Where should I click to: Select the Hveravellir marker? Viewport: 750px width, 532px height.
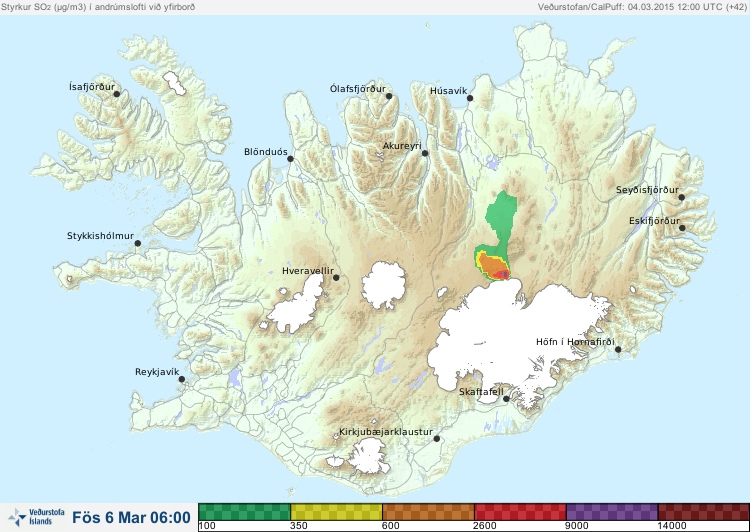pyautogui.click(x=336, y=277)
